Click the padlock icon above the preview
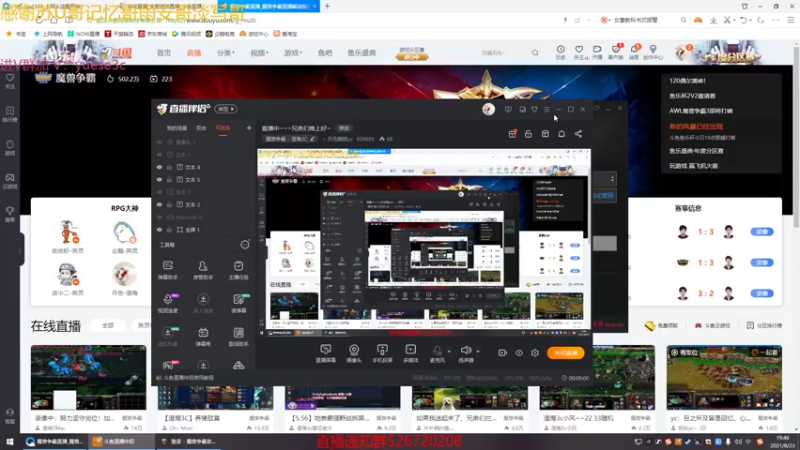 528,134
